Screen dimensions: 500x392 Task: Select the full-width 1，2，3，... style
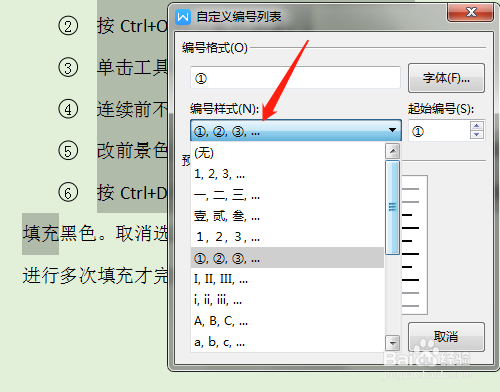pyautogui.click(x=287, y=237)
